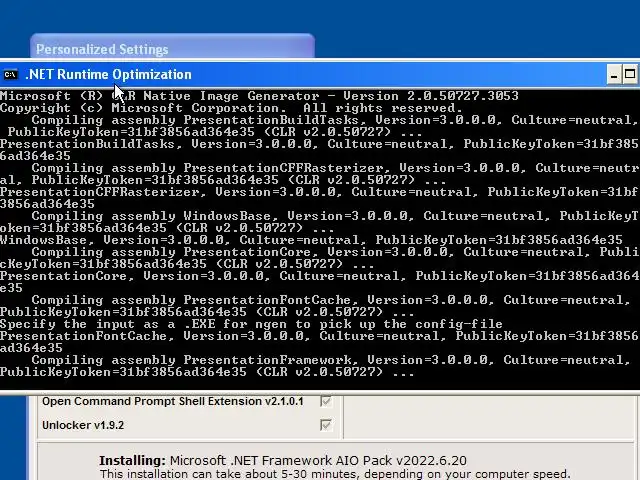Click the console icon in .NET Runtime Optimization title bar
Screen dimensions: 640x480
pos(11,75)
